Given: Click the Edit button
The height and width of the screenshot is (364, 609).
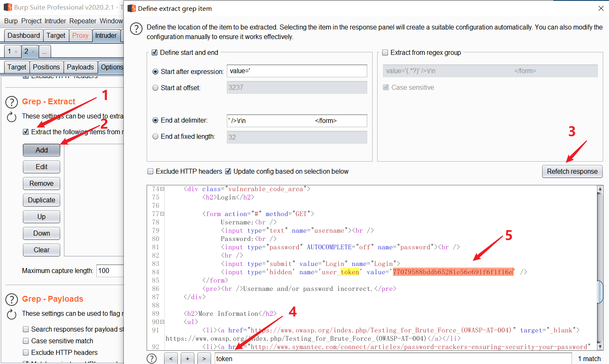Looking at the screenshot, I should (x=42, y=167).
